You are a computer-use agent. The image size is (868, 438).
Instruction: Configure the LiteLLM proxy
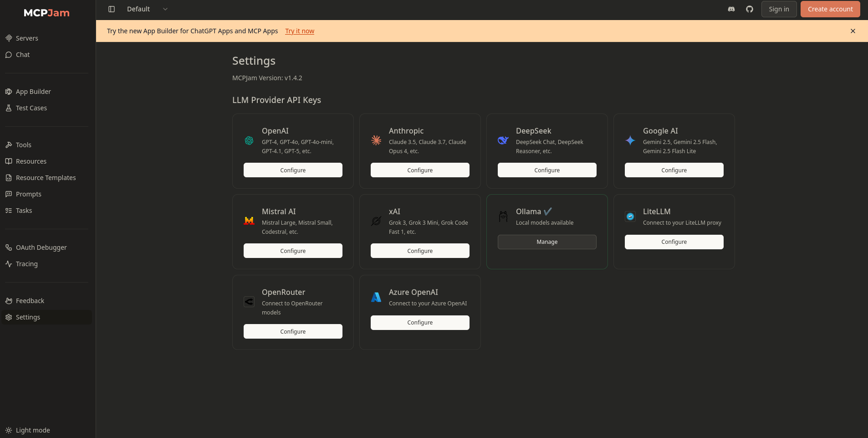[674, 242]
